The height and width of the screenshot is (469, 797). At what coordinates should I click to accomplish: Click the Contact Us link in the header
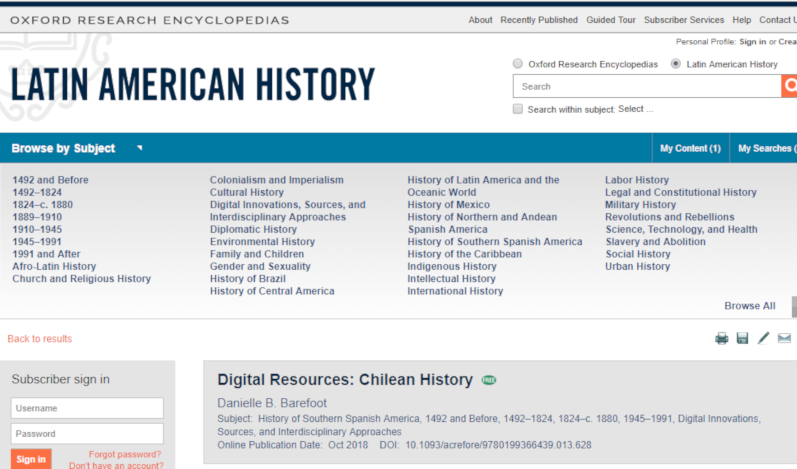778,20
